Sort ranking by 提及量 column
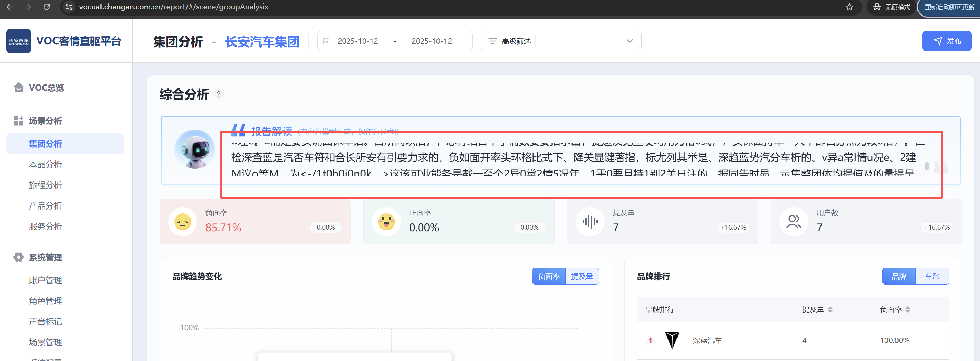This screenshot has height=361, width=980. pyautogui.click(x=830, y=309)
